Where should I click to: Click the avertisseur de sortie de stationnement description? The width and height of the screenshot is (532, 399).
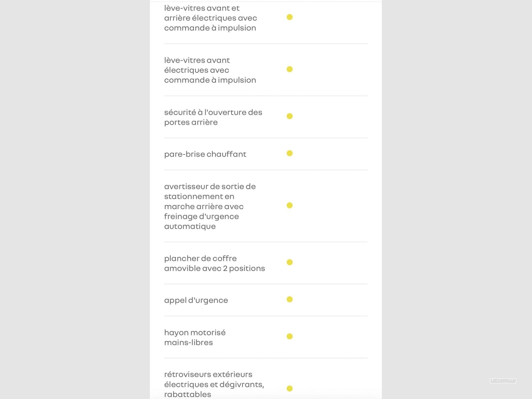(210, 206)
